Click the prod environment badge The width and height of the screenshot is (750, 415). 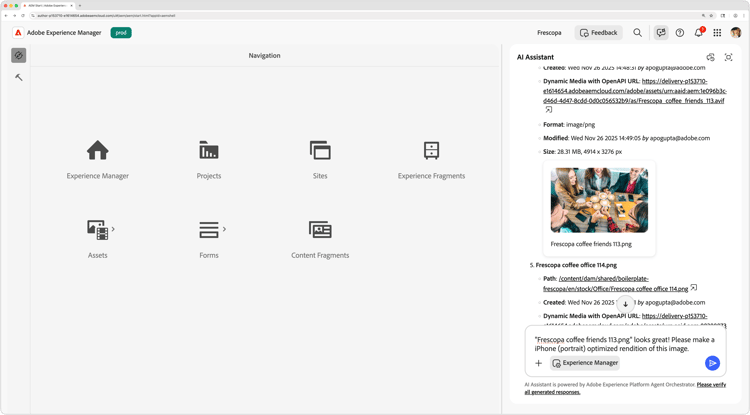point(121,33)
